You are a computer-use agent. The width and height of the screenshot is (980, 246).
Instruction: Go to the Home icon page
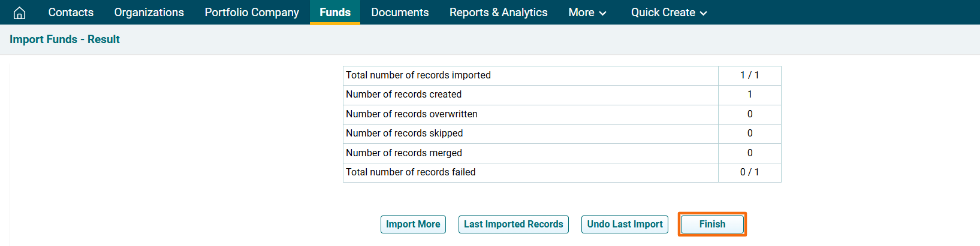[x=19, y=13]
